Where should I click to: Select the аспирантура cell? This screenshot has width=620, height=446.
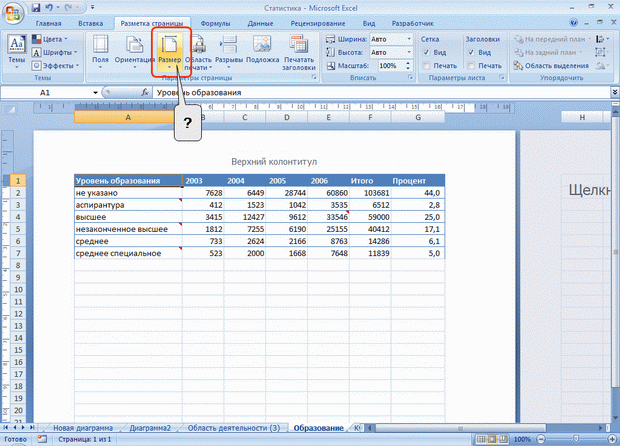[x=128, y=205]
